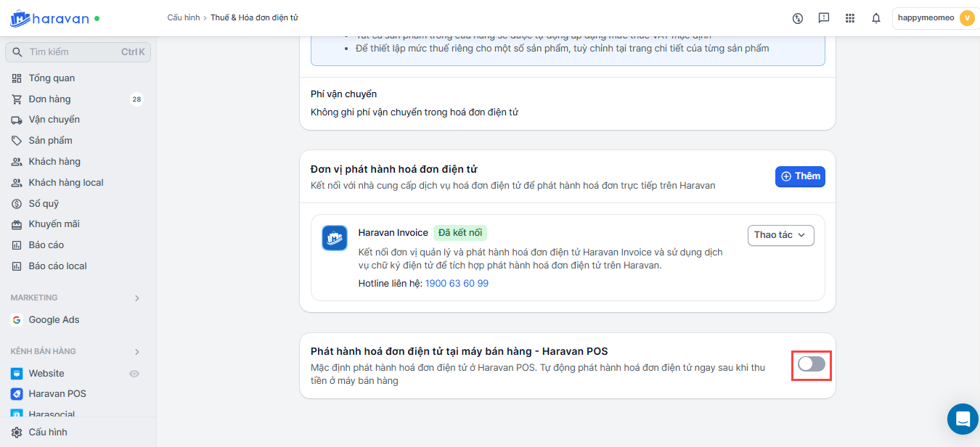Click hotline number 1900 63 60 99

click(x=457, y=284)
